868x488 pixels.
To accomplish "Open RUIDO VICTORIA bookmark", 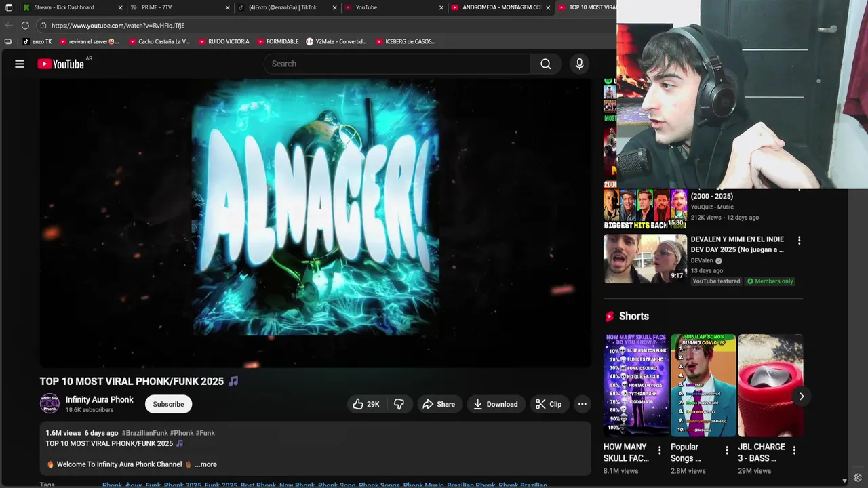I will click(224, 41).
